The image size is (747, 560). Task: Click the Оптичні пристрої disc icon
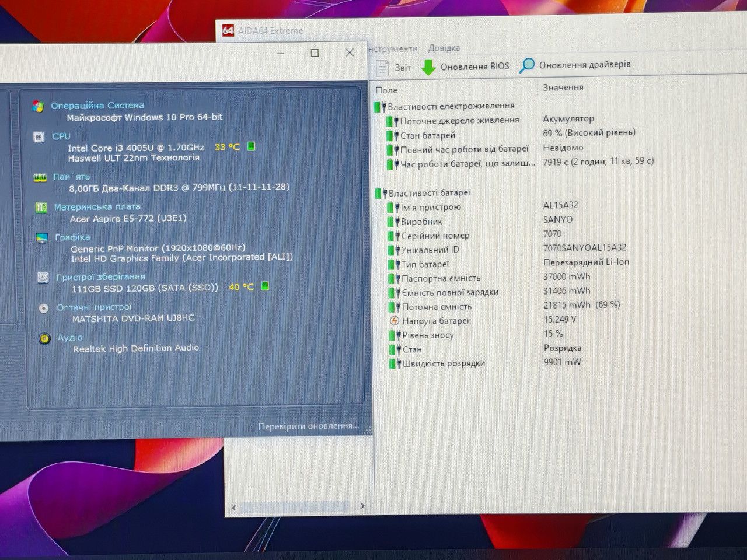tap(44, 308)
